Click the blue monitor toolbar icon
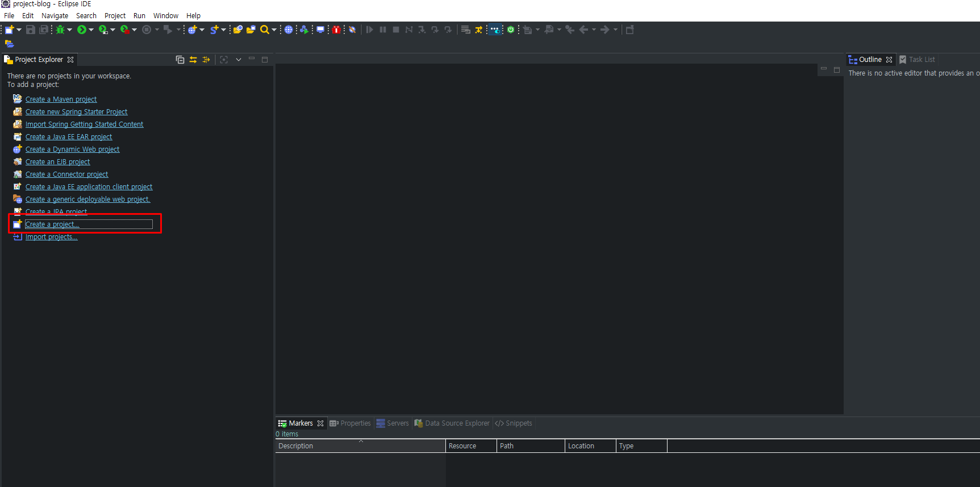The width and height of the screenshot is (980, 487). pyautogui.click(x=320, y=30)
